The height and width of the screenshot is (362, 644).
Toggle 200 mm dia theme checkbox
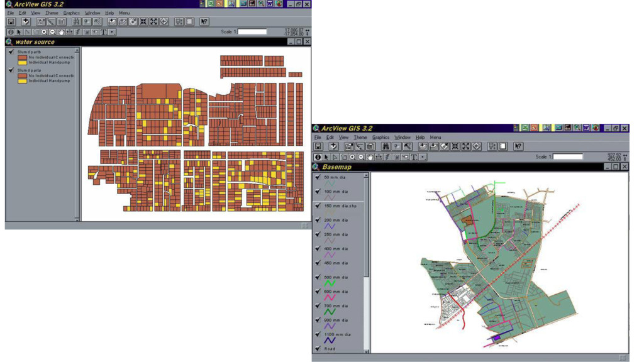(x=318, y=220)
